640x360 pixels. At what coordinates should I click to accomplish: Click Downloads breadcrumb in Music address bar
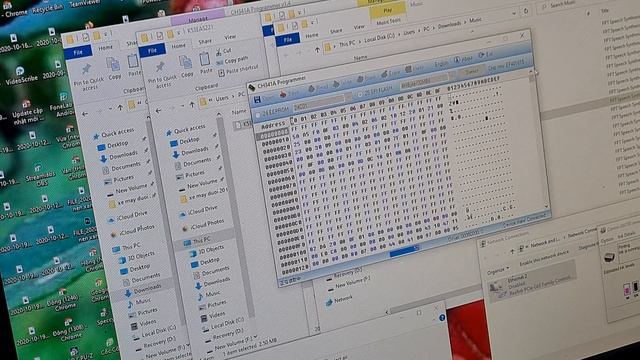[449, 25]
